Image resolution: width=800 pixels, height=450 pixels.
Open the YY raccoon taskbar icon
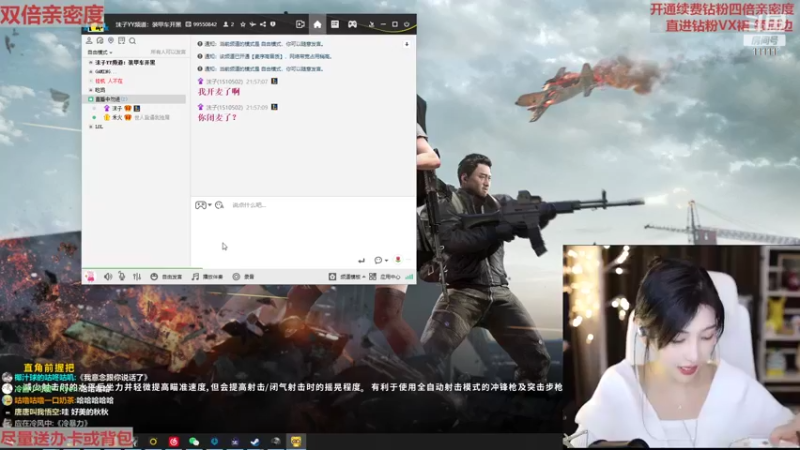tap(296, 441)
